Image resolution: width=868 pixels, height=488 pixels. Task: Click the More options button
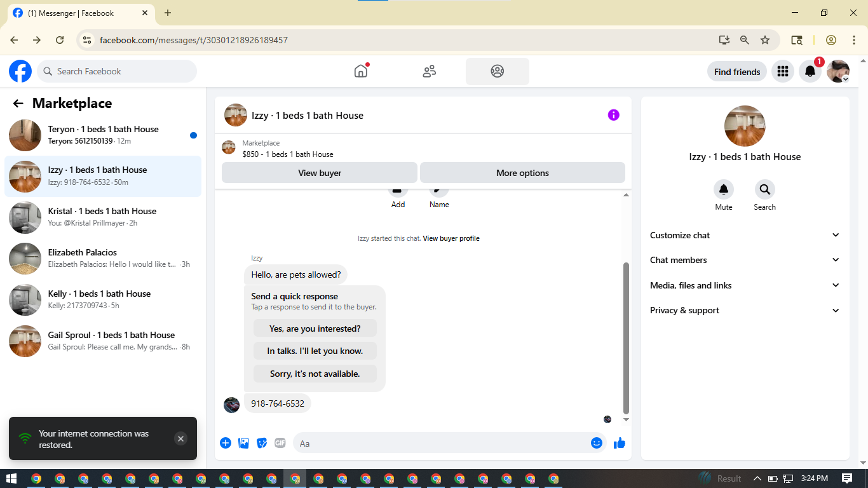point(522,173)
